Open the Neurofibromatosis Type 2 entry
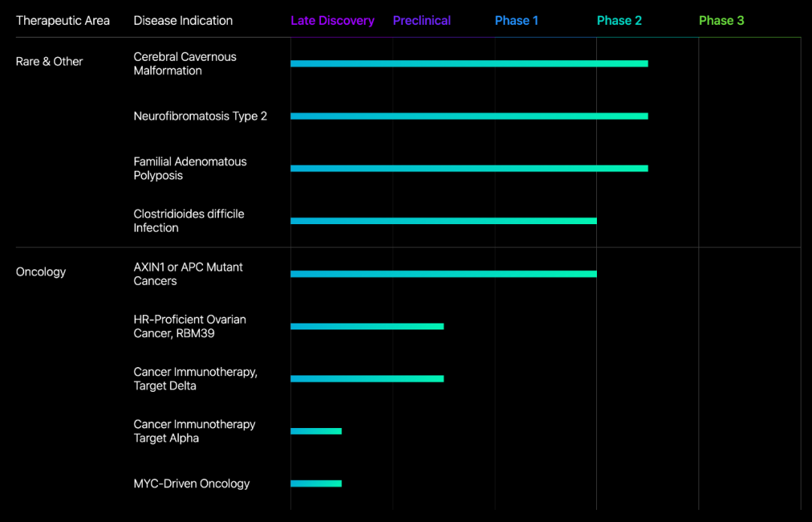The image size is (812, 522). pyautogui.click(x=200, y=116)
